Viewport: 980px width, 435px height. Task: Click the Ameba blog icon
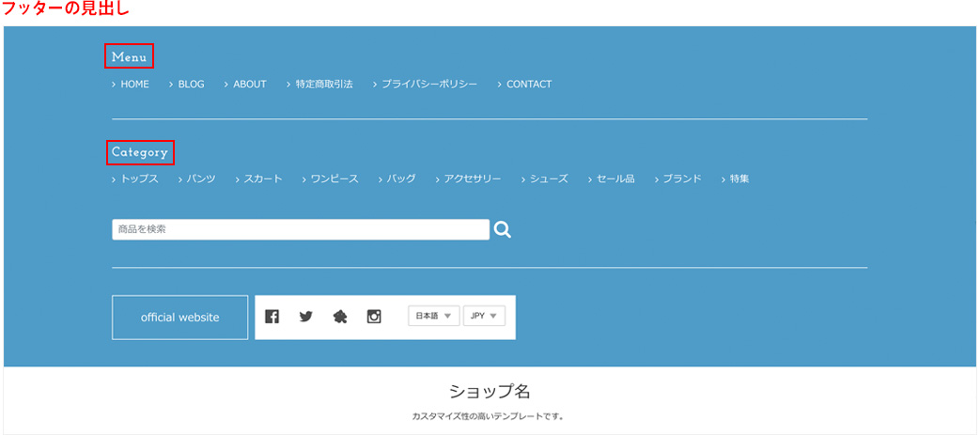340,317
